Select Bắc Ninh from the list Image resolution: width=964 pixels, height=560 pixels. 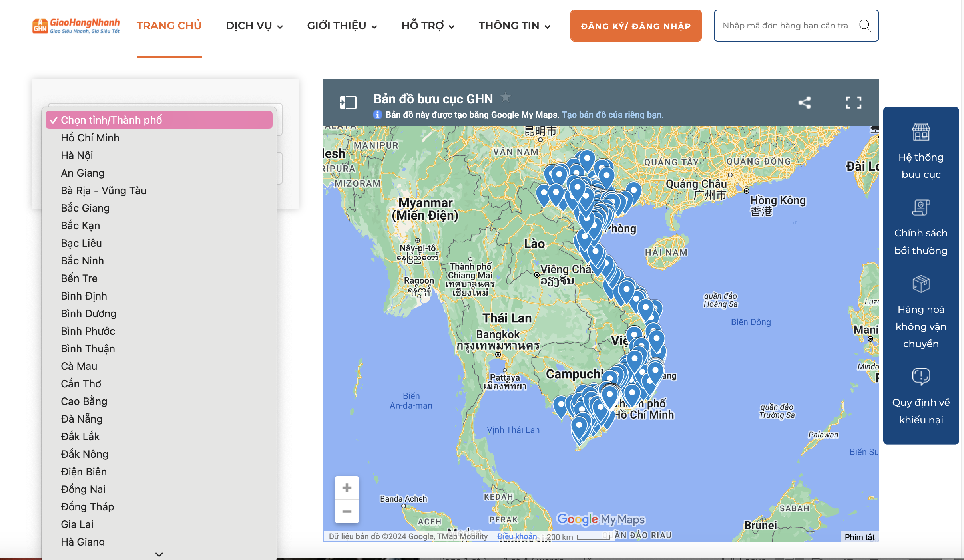click(x=159, y=261)
